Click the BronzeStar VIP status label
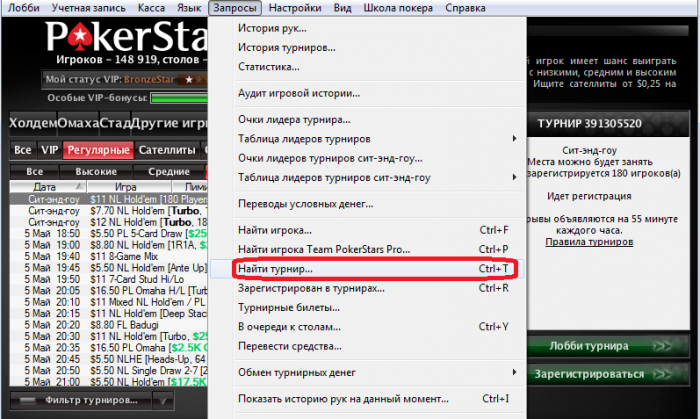This screenshot has height=419, width=700. [149, 79]
